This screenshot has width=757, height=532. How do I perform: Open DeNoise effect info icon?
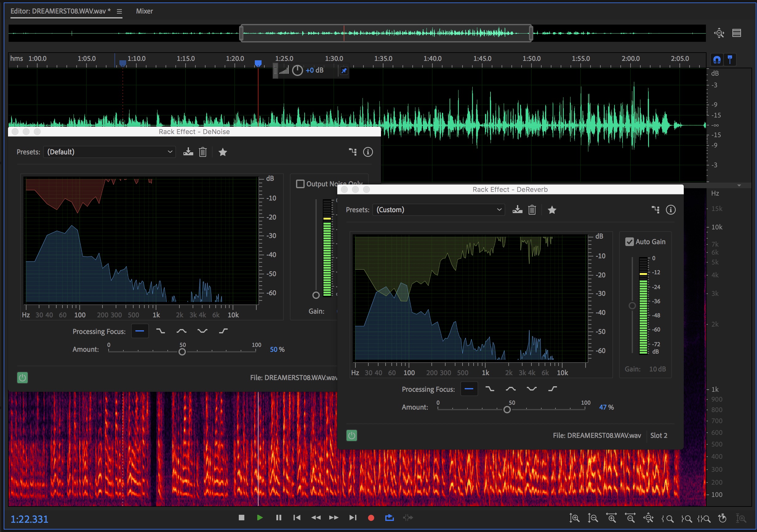click(368, 152)
